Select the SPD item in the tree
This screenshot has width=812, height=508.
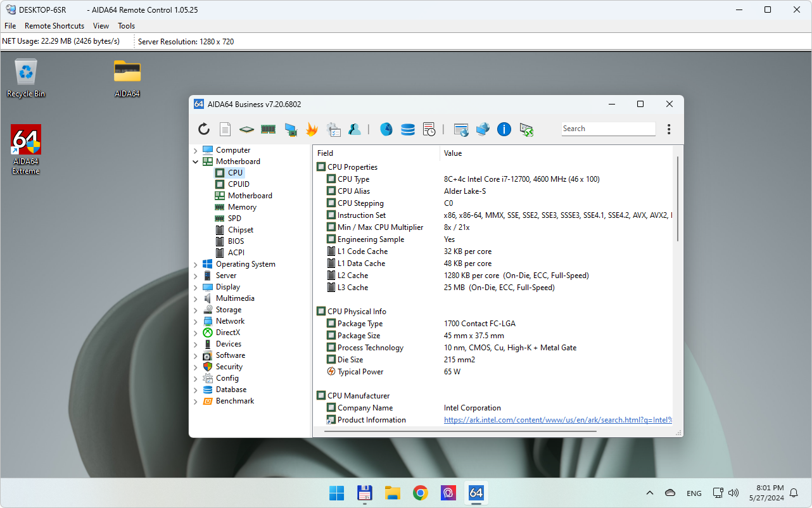point(234,219)
